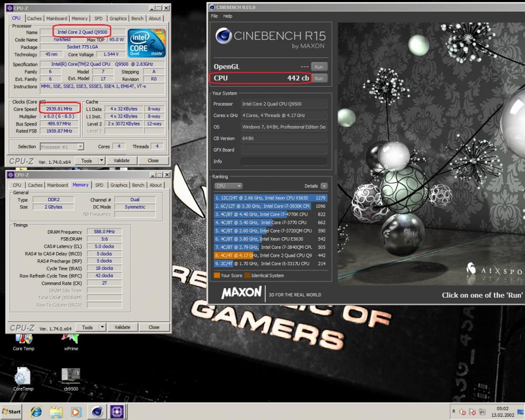Expand Tools dropdown arrow in top CPU-Z
The width and height of the screenshot is (525, 420).
point(101,161)
